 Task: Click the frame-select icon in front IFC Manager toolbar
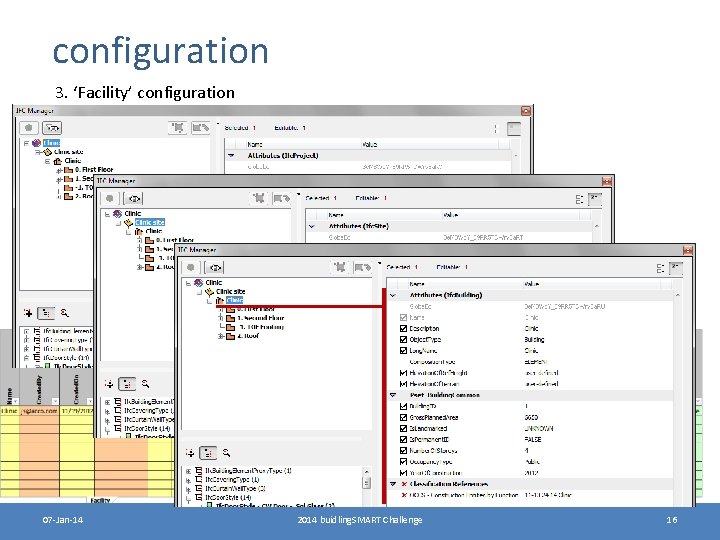pyautogui.click(x=340, y=267)
